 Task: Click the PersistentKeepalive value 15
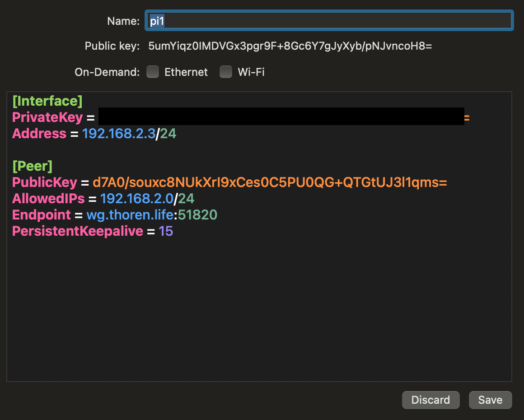coord(166,231)
